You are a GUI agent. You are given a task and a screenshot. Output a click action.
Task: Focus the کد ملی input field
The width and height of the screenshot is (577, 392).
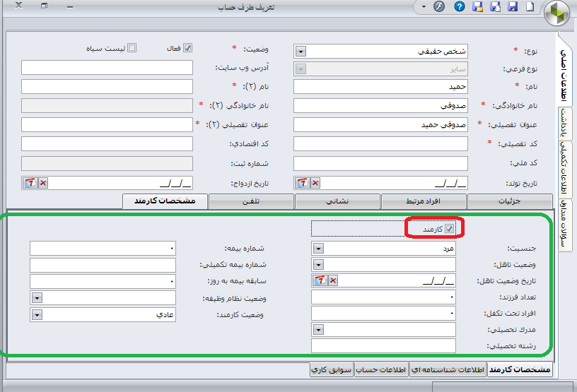coord(380,163)
